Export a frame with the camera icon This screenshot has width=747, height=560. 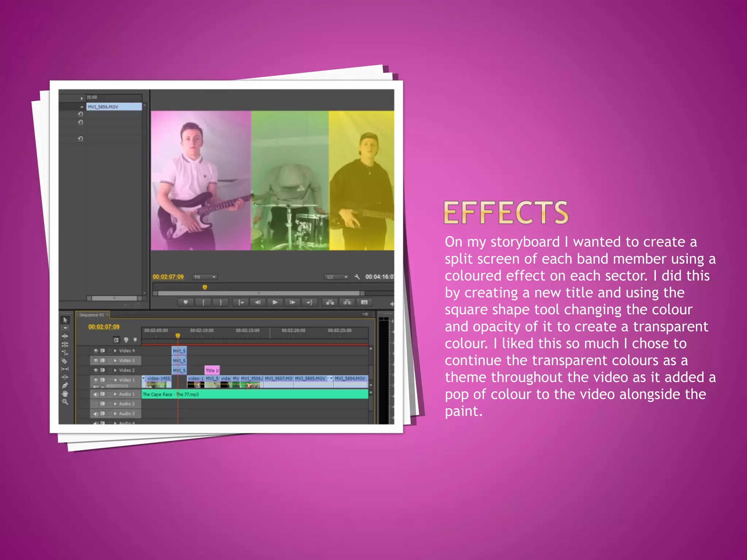point(364,302)
